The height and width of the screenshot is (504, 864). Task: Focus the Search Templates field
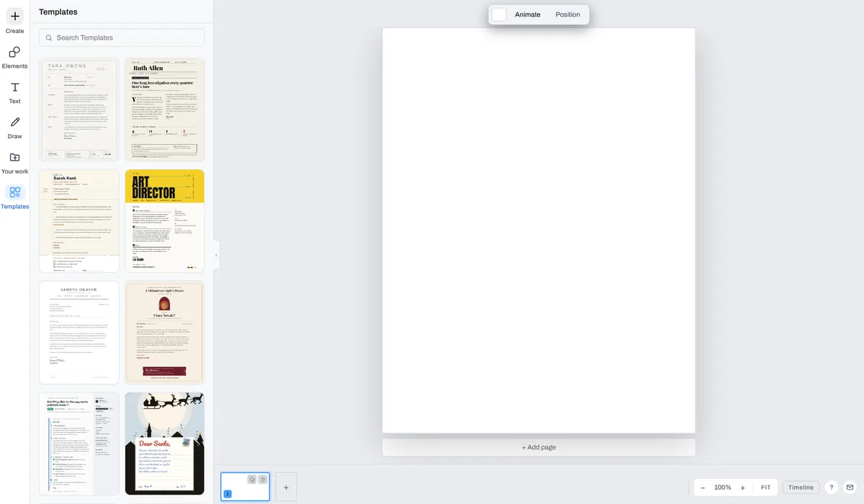(122, 37)
